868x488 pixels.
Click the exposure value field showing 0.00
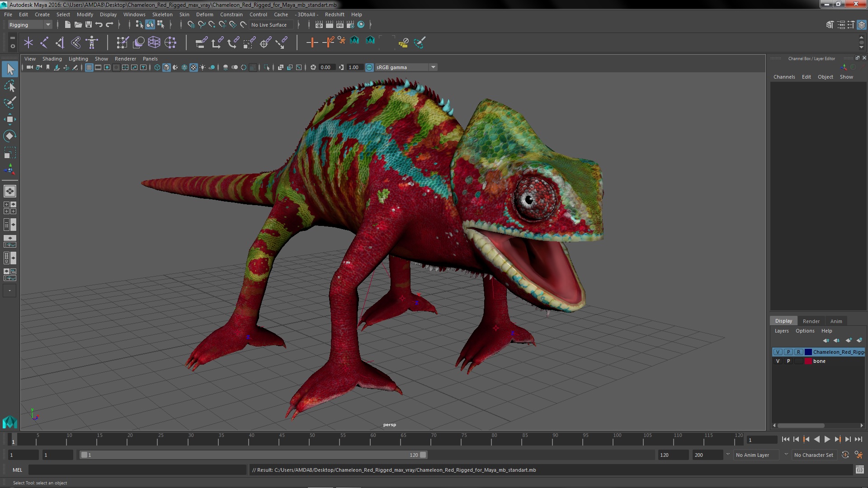click(x=326, y=67)
